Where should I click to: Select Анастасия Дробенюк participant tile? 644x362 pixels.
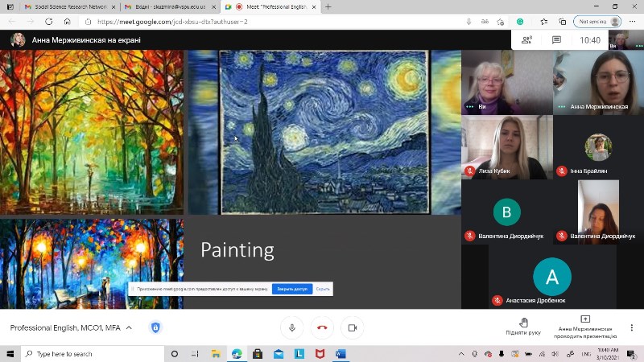(552, 277)
